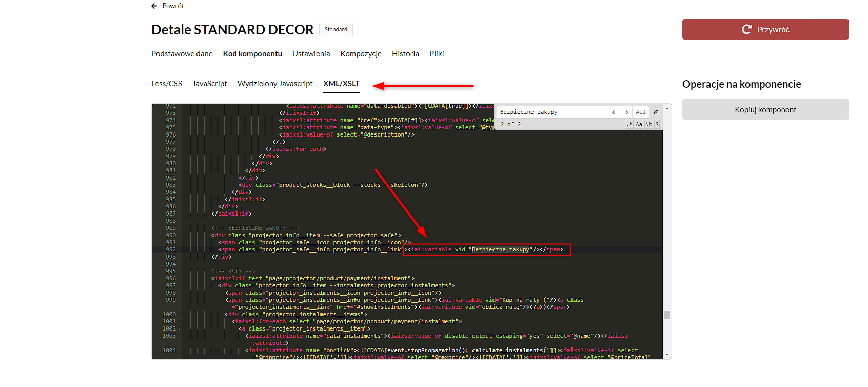Click the vertical scrollbar thumb in editor
The width and height of the screenshot is (868, 387).
(667, 315)
